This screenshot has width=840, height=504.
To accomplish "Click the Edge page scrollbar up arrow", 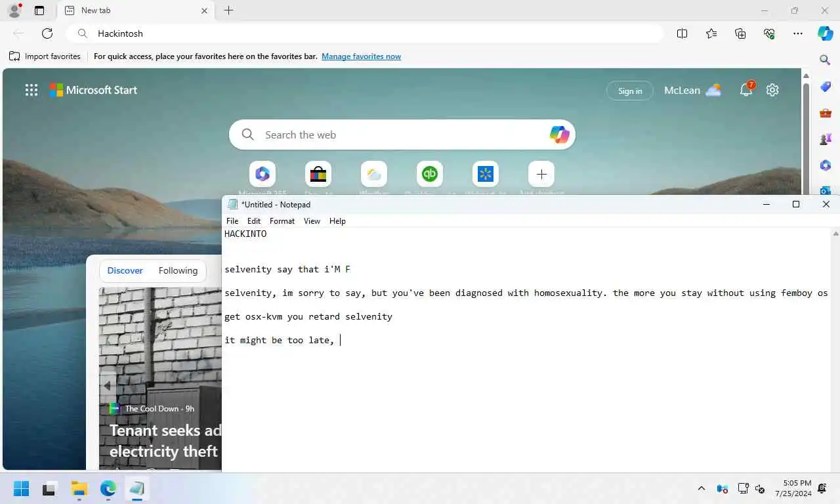I will [806, 75].
